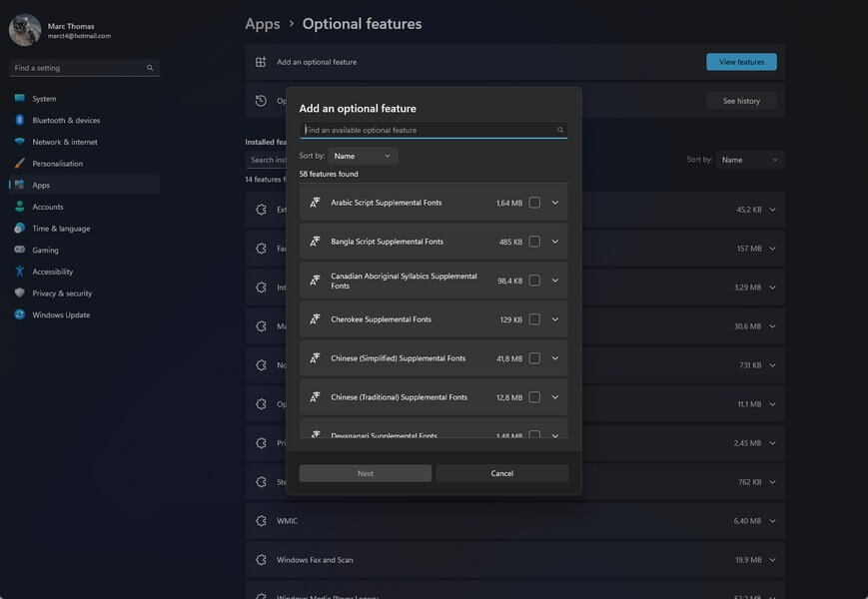Viewport: 868px width, 599px height.
Task: Expand the WMIC installed feature row
Action: [773, 521]
